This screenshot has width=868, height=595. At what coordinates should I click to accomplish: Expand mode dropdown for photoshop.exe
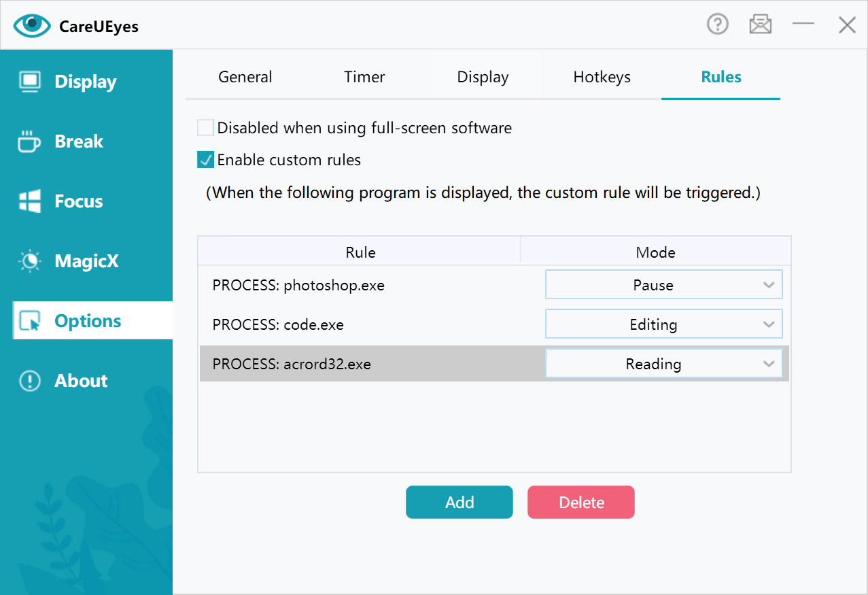click(x=663, y=285)
